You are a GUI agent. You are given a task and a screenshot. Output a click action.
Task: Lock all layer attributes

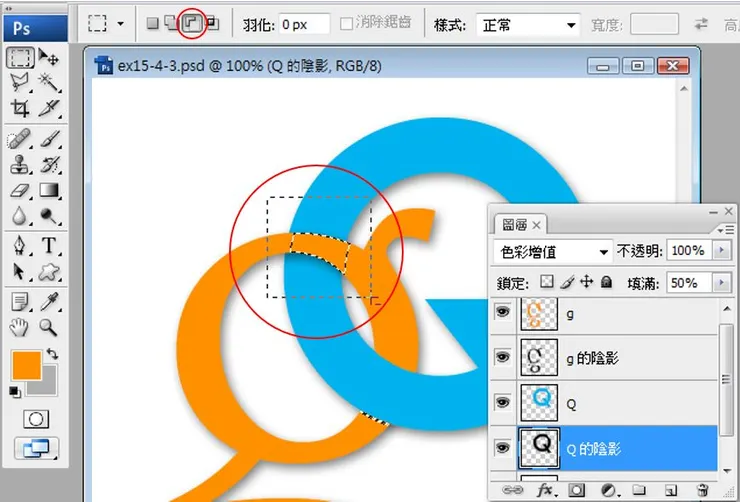pyautogui.click(x=606, y=282)
